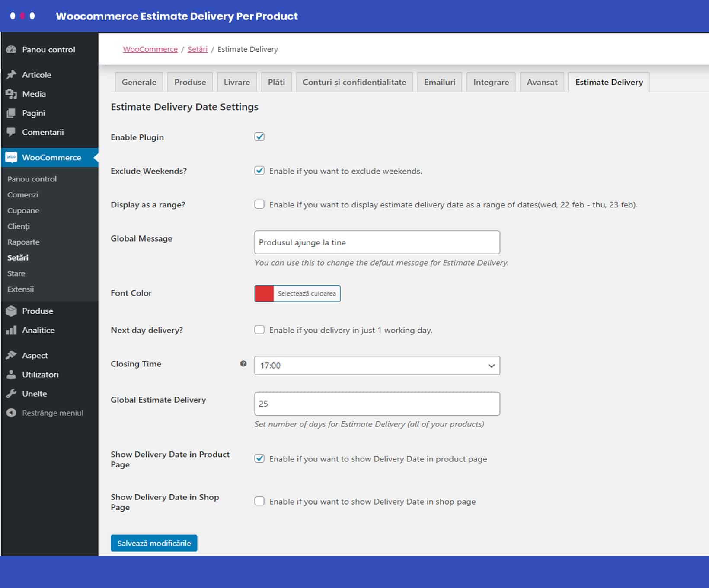This screenshot has height=588, width=709.
Task: Switch to the Generale tab
Action: pos(139,82)
